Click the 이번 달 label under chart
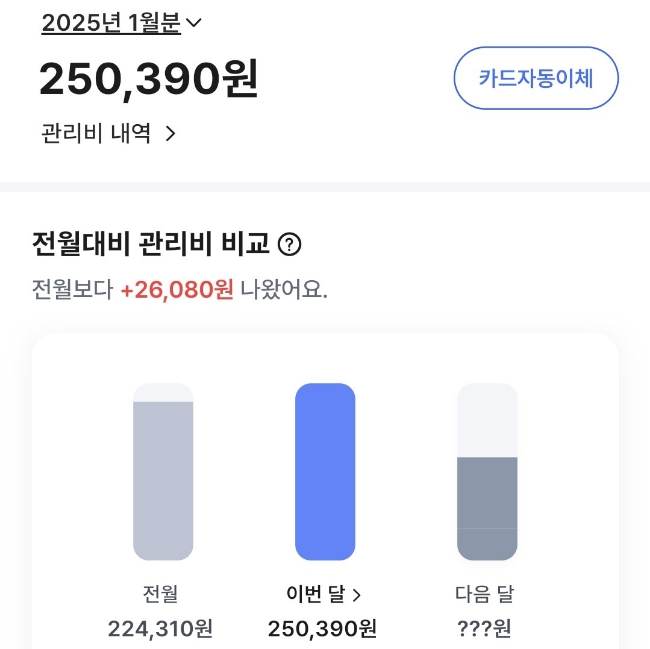This screenshot has width=650, height=649. coord(315,594)
